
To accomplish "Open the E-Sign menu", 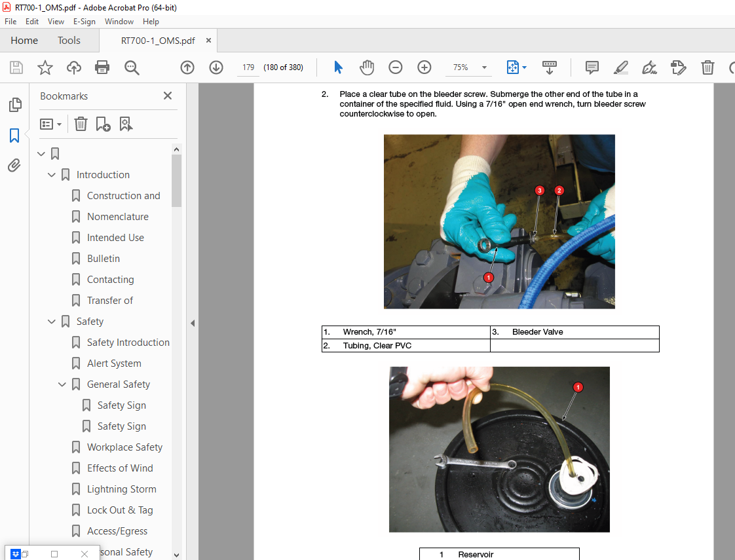I will tap(85, 22).
